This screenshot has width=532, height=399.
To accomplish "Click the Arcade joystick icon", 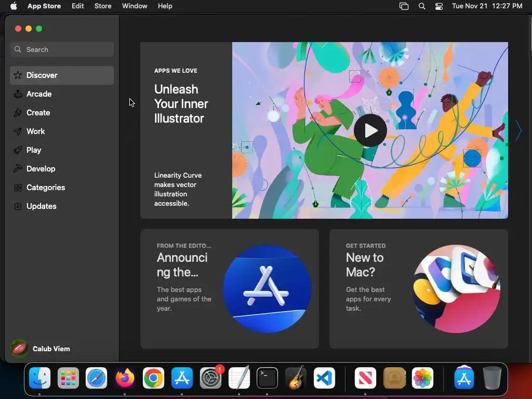I will point(18,94).
